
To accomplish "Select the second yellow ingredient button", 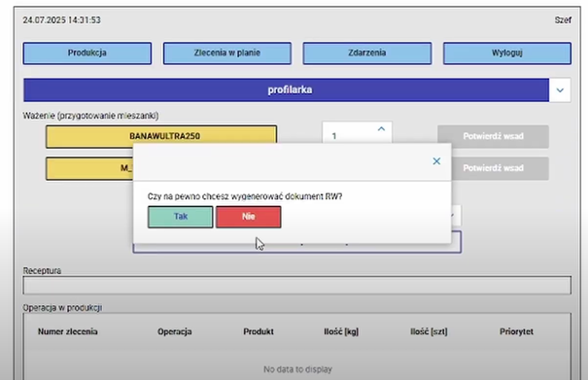I will pos(89,168).
